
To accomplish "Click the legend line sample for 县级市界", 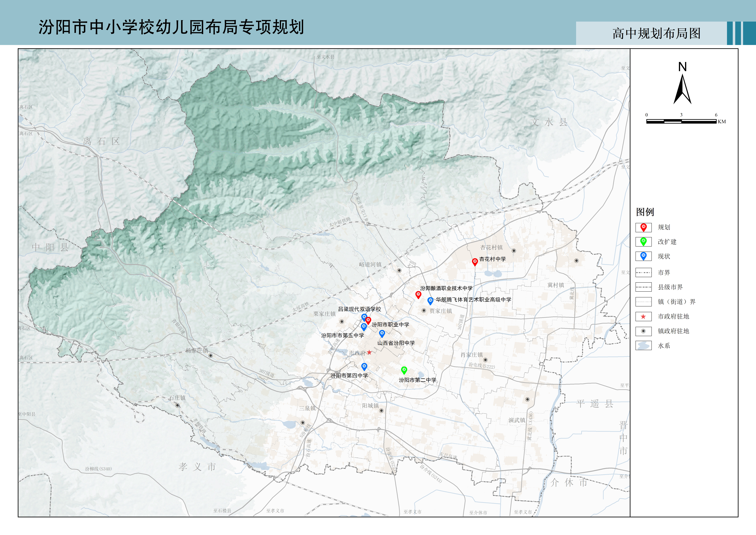I will coord(643,287).
